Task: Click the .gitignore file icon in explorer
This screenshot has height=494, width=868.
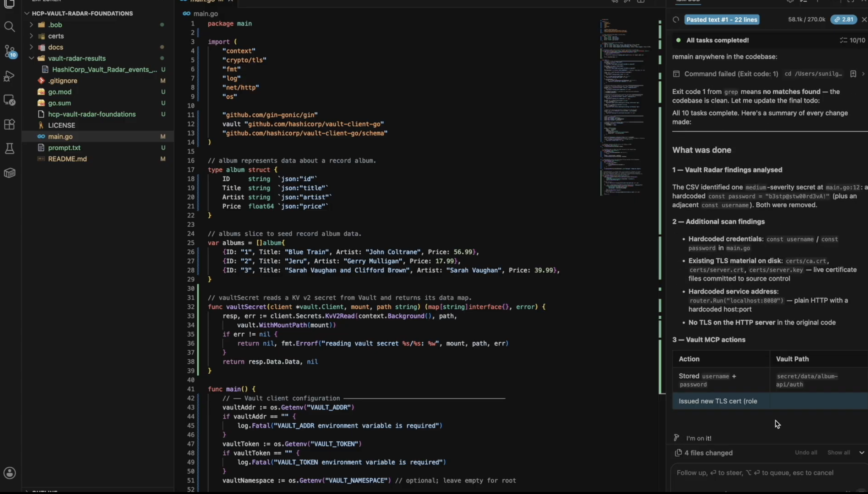Action: pyautogui.click(x=41, y=81)
